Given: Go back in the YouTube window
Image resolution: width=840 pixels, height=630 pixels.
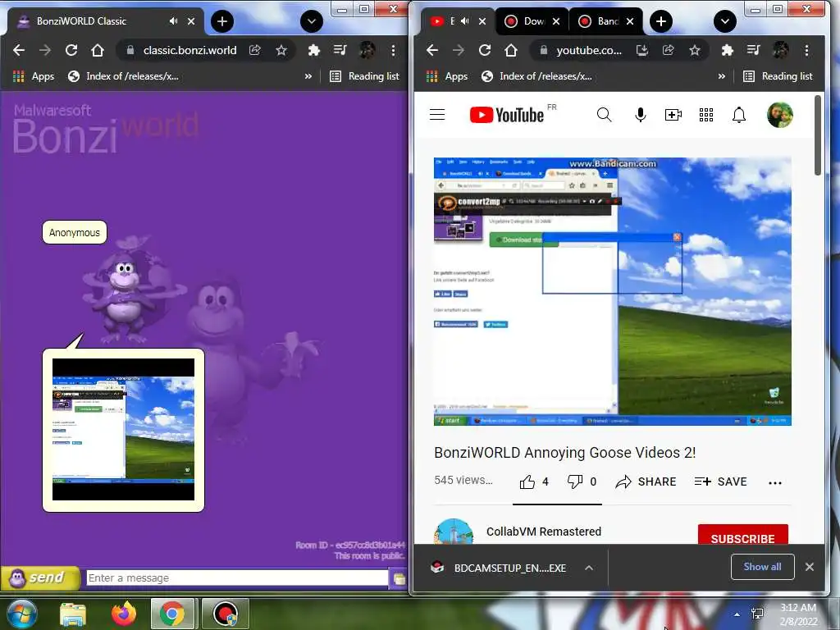Looking at the screenshot, I should pyautogui.click(x=432, y=50).
